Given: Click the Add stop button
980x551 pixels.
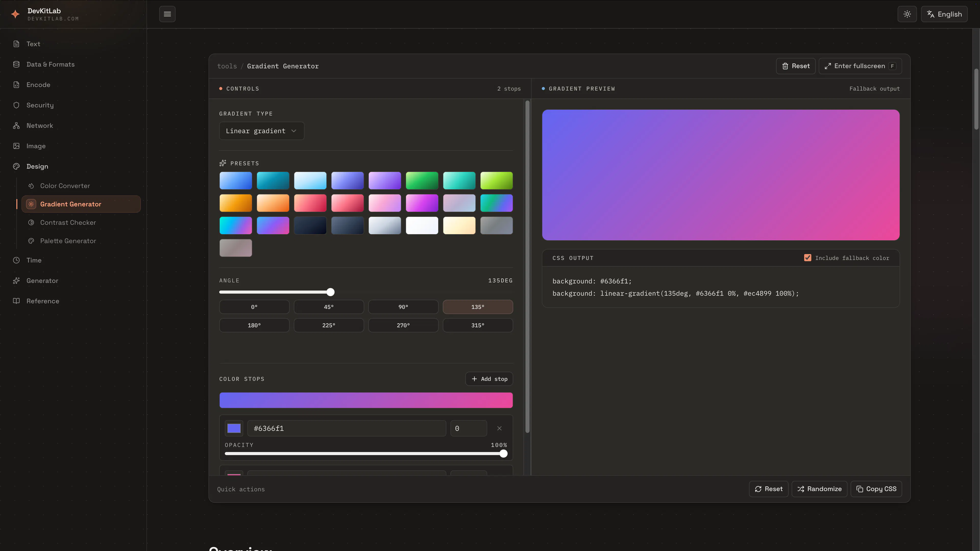Looking at the screenshot, I should pyautogui.click(x=489, y=379).
